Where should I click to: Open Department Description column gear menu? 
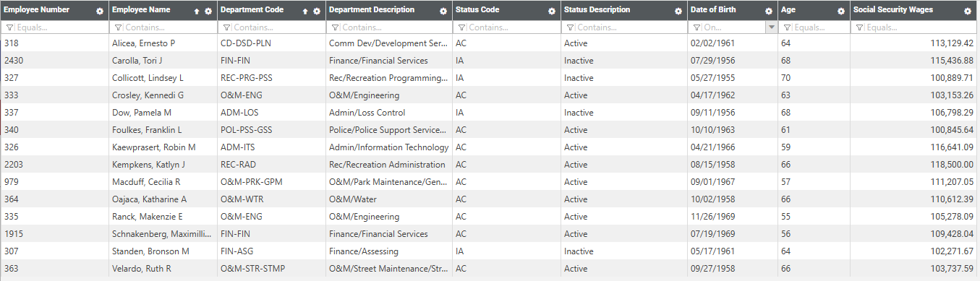[443, 11]
